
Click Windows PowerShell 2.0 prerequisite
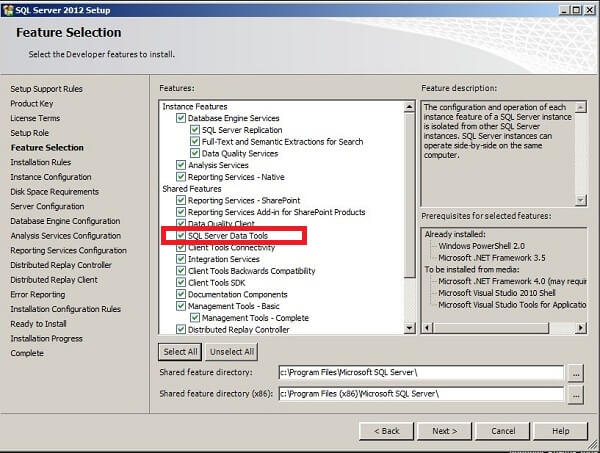pos(481,246)
